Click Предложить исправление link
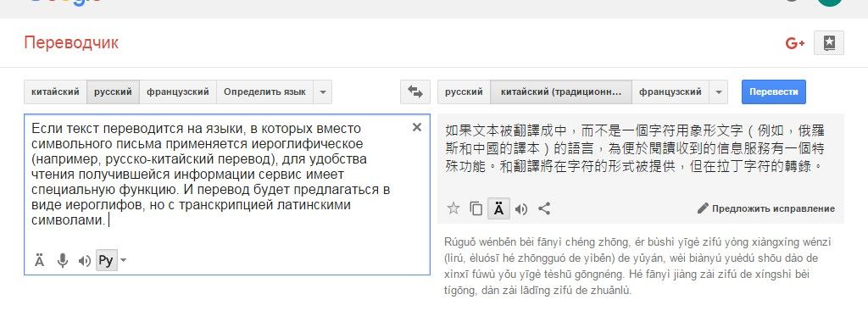The height and width of the screenshot is (333, 868). pyautogui.click(x=766, y=208)
